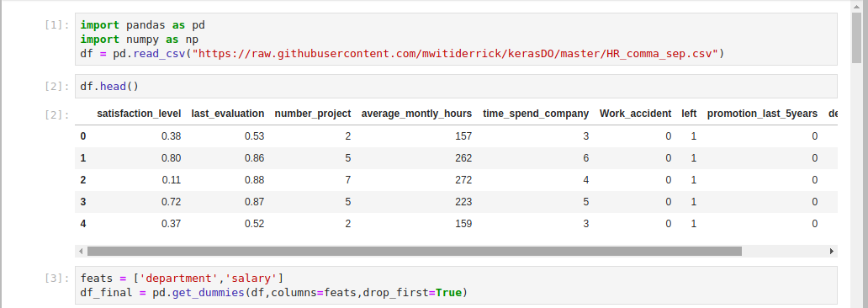Image resolution: width=868 pixels, height=308 pixels.
Task: Click the CSV URL string in cell 1
Action: [455, 55]
